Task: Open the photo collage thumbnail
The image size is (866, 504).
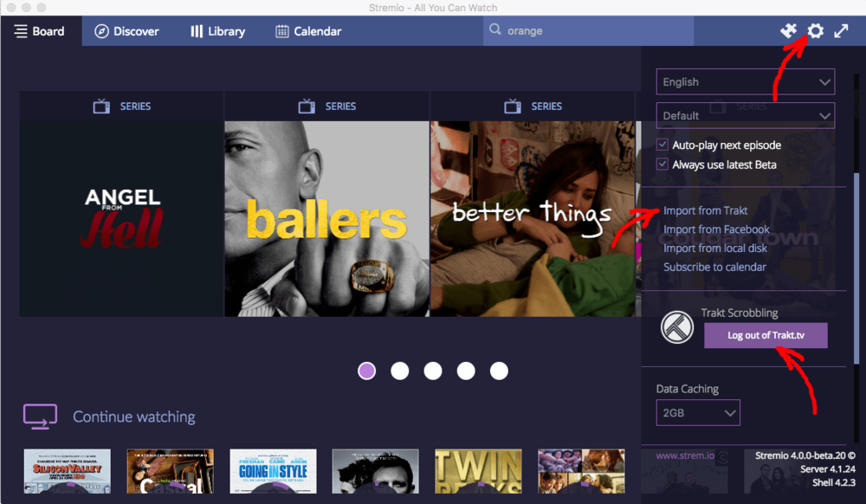Action: tap(581, 471)
